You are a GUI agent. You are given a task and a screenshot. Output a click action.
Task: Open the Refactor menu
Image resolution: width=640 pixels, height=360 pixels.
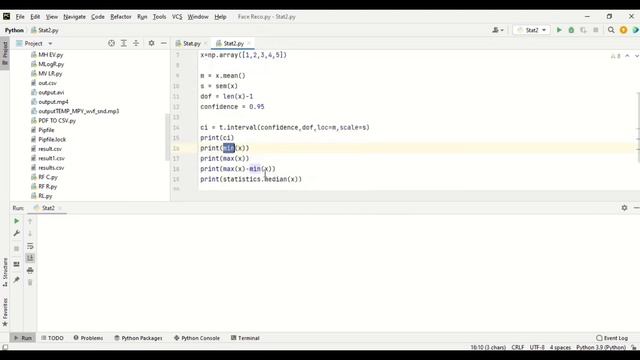pyautogui.click(x=121, y=17)
